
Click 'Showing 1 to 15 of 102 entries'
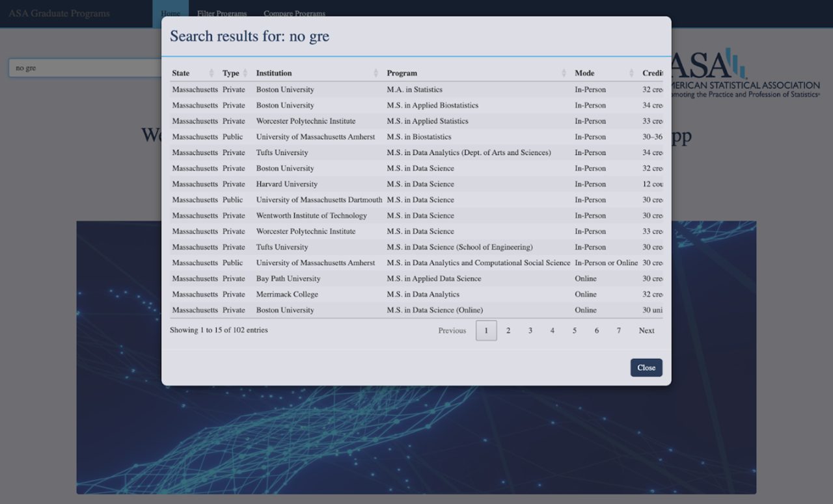pos(219,330)
